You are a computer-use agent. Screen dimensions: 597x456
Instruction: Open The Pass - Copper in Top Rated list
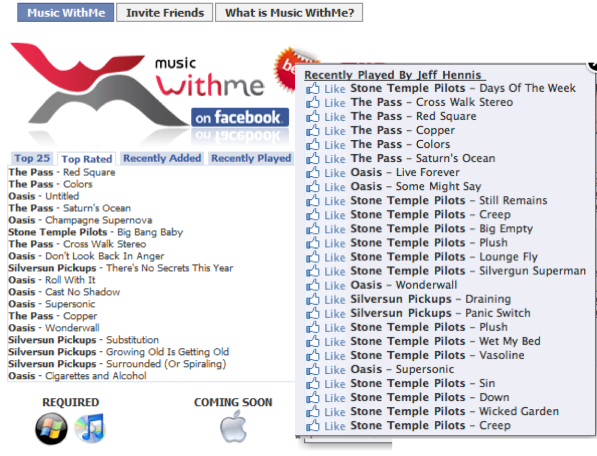53,316
